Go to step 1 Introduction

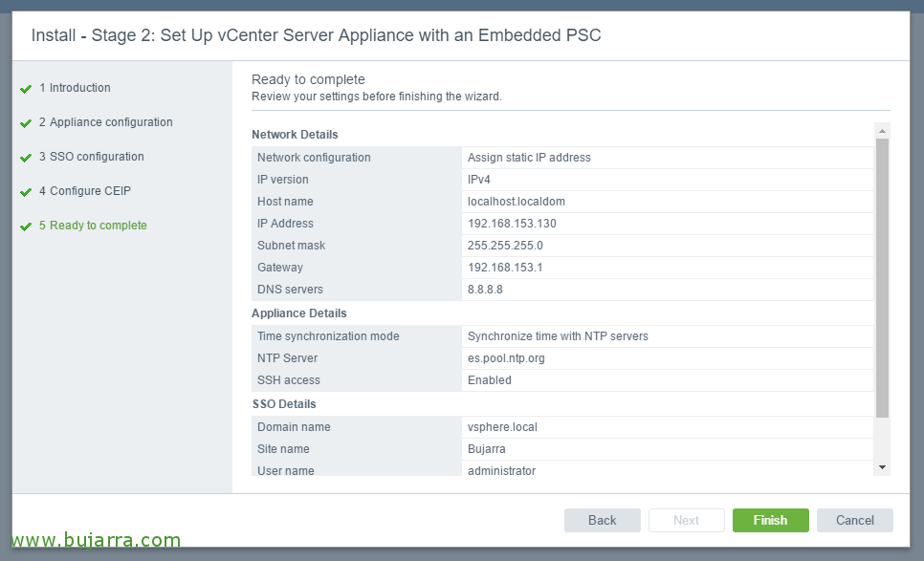click(75, 88)
